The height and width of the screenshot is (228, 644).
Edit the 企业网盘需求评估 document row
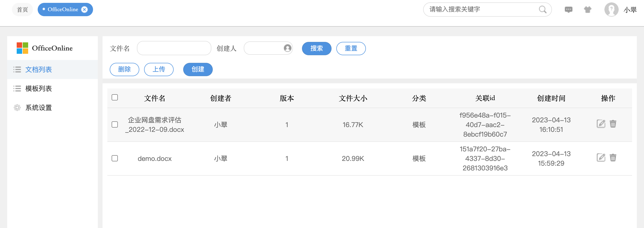tap(601, 124)
